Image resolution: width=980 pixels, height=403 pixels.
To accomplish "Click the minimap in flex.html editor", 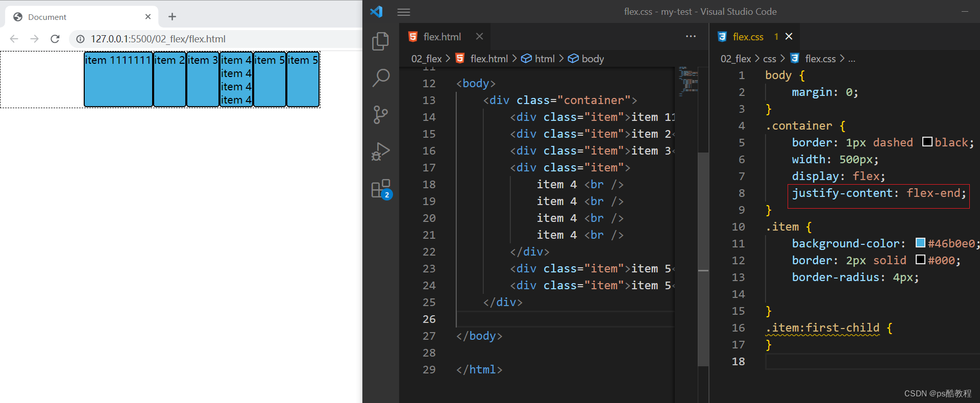I will (x=688, y=82).
